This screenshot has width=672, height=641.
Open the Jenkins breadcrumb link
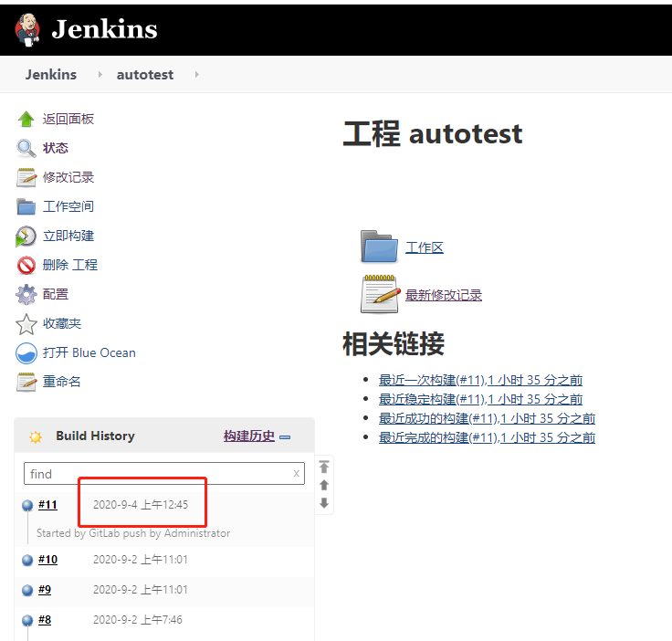pyautogui.click(x=51, y=75)
